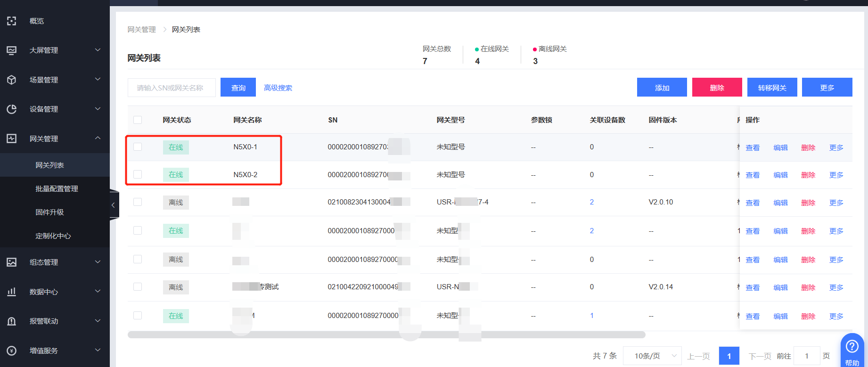Click the 报警联动 alarm icon

pyautogui.click(x=12, y=321)
